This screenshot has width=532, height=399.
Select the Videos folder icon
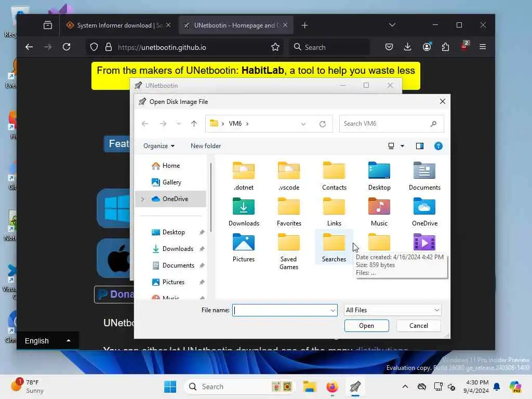[x=424, y=242]
